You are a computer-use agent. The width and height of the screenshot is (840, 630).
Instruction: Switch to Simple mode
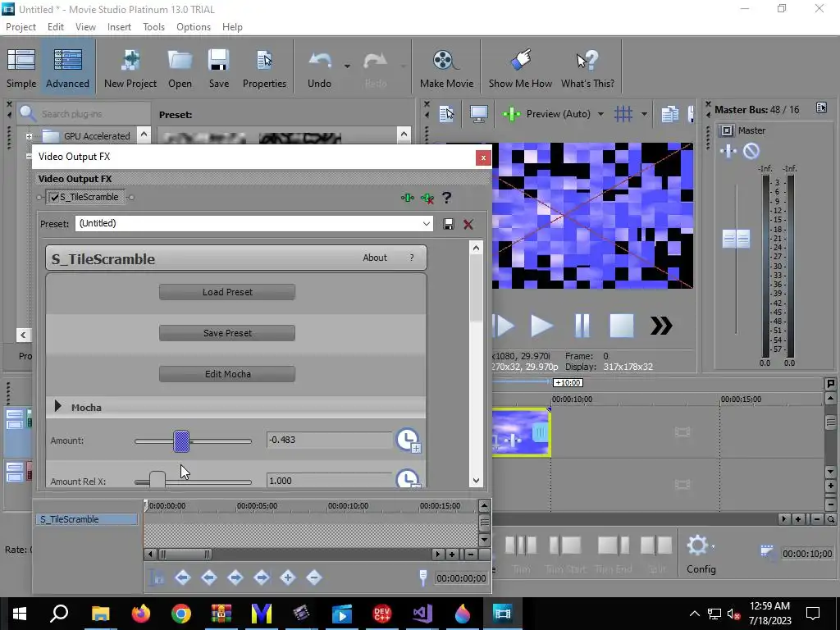pos(21,69)
